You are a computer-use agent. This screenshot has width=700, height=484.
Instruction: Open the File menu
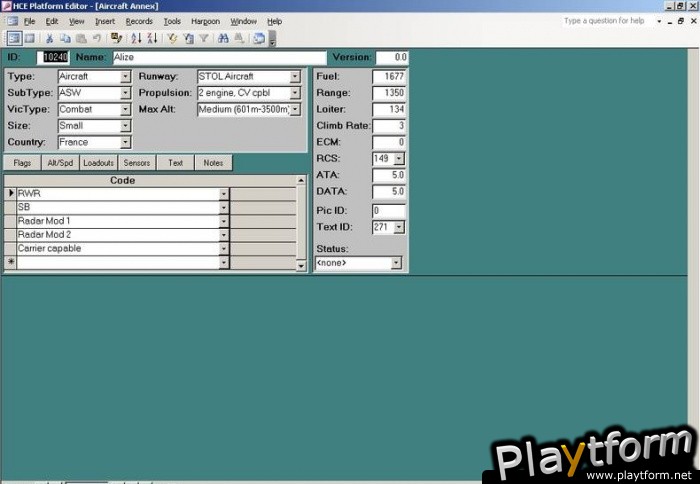pos(29,21)
